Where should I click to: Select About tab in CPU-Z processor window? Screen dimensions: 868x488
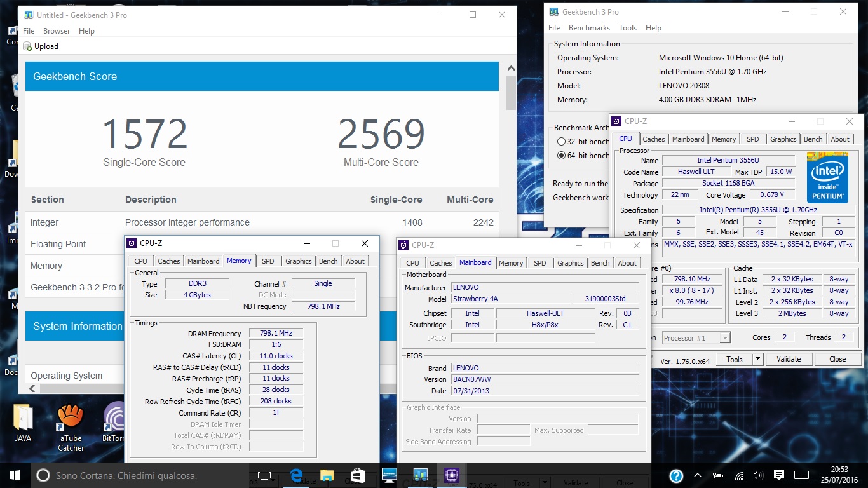840,139
